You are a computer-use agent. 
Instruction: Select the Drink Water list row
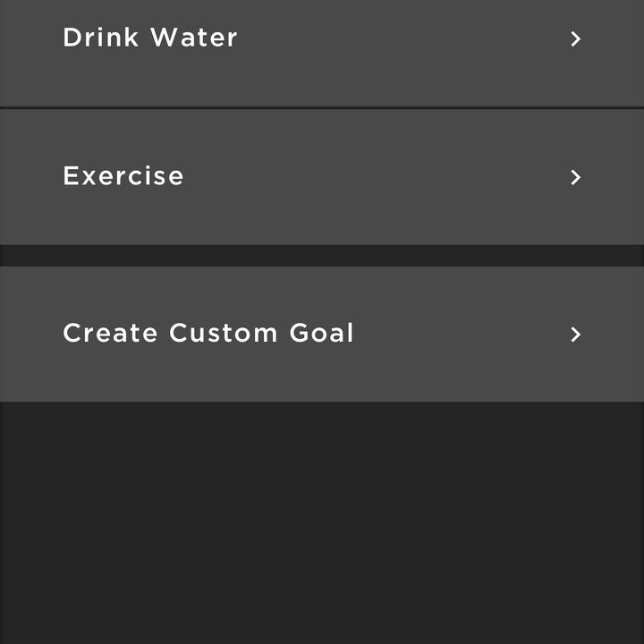(x=322, y=53)
